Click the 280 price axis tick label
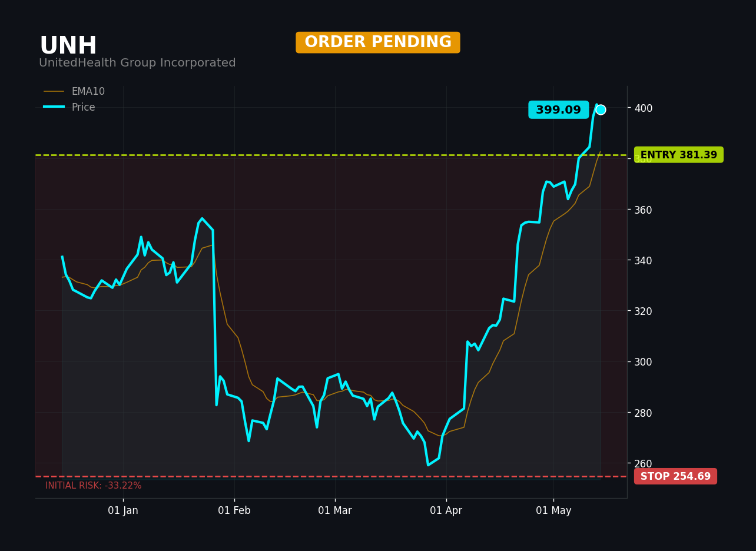Image resolution: width=756 pixels, height=551 pixels. point(643,413)
